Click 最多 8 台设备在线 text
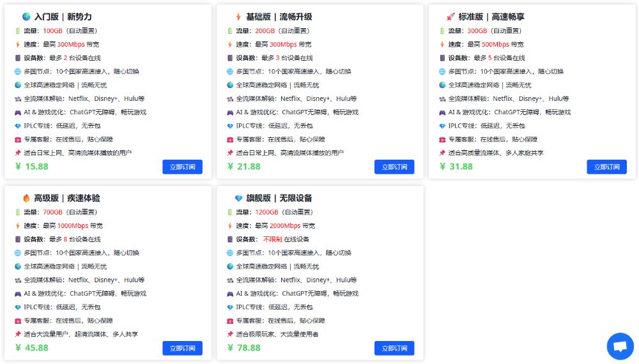Screen dimensions: 639x364 pyautogui.click(x=75, y=239)
